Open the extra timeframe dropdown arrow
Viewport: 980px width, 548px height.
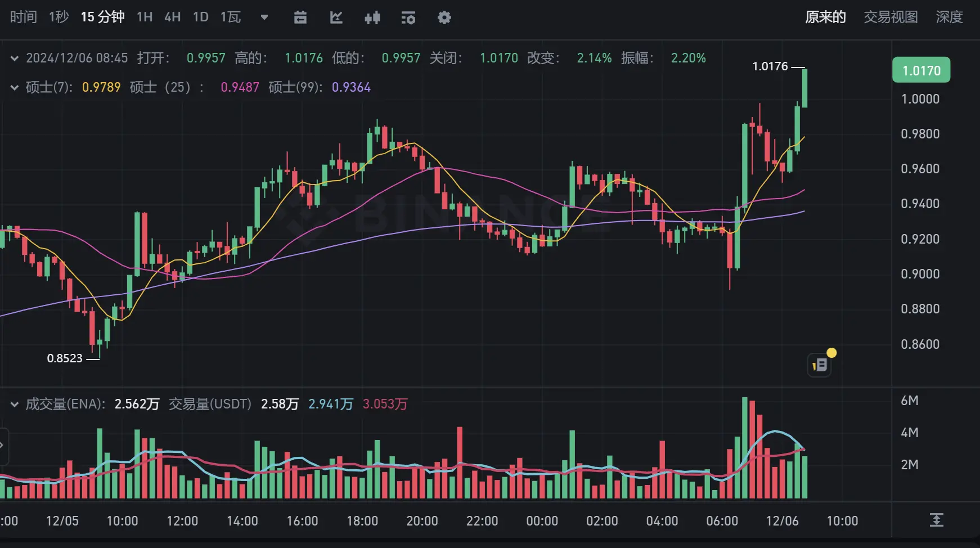pyautogui.click(x=264, y=17)
